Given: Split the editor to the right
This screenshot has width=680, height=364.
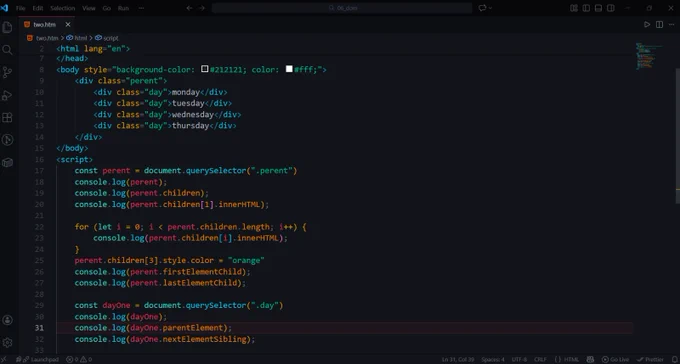Looking at the screenshot, I should (659, 25).
